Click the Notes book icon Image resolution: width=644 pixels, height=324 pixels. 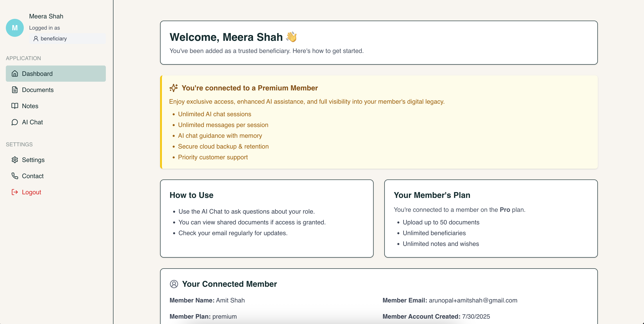(x=15, y=106)
